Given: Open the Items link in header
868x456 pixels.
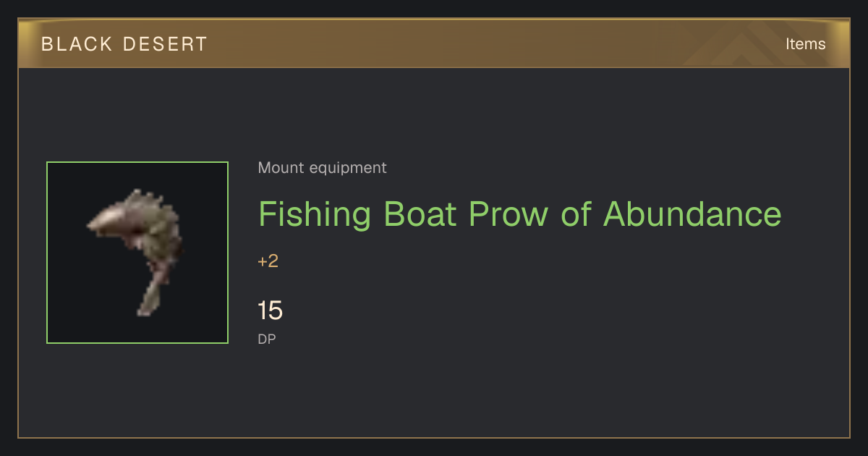Looking at the screenshot, I should (805, 44).
